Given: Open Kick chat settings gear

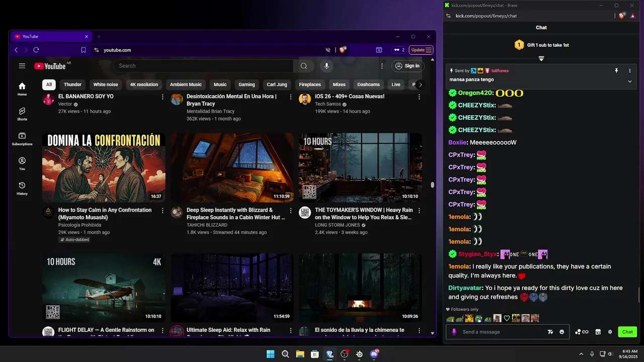Looking at the screenshot, I should coord(610,332).
